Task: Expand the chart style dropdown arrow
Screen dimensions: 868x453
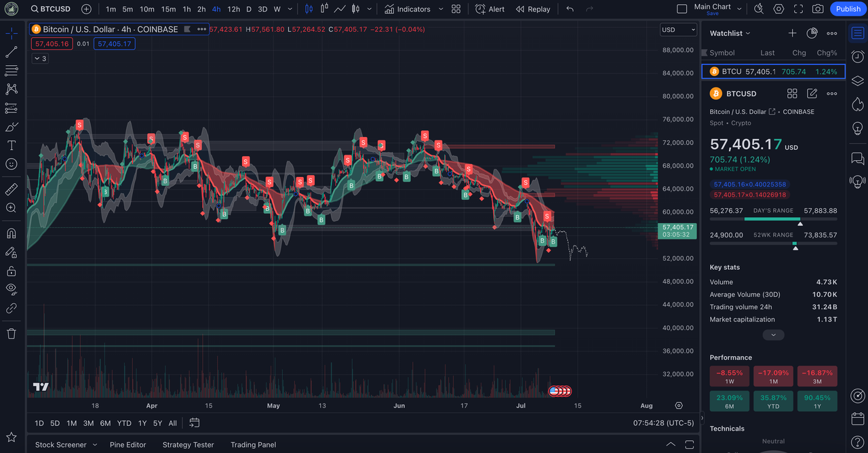Action: coord(370,9)
